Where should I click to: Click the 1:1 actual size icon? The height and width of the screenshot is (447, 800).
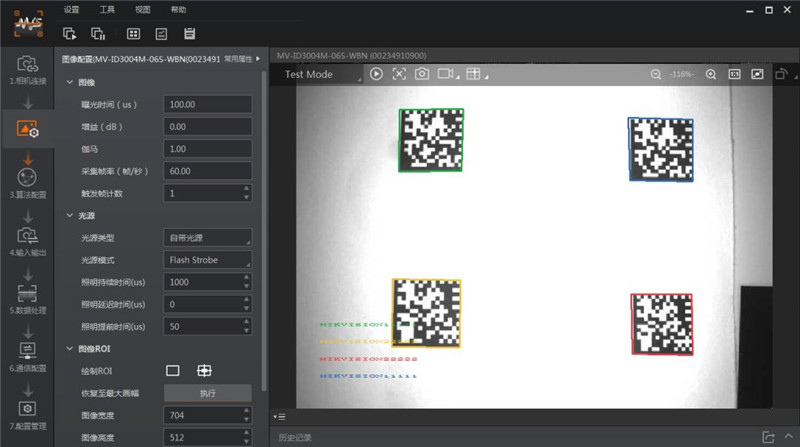pyautogui.click(x=734, y=74)
